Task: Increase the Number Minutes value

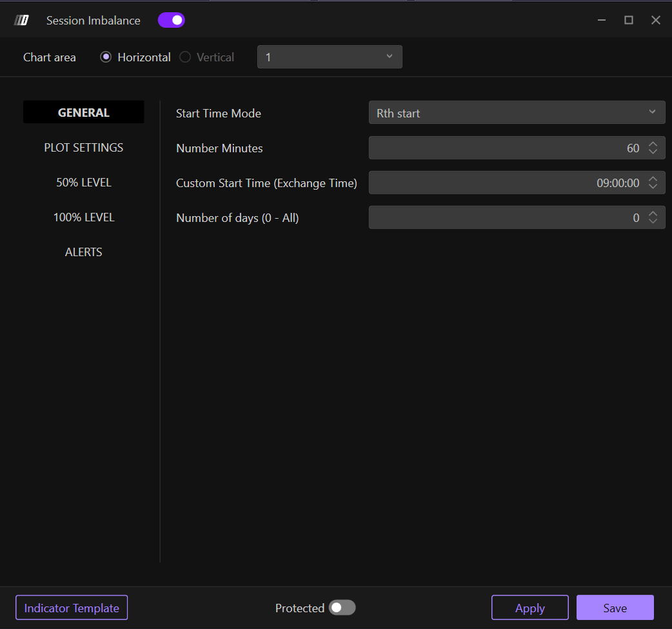Action: 653,145
